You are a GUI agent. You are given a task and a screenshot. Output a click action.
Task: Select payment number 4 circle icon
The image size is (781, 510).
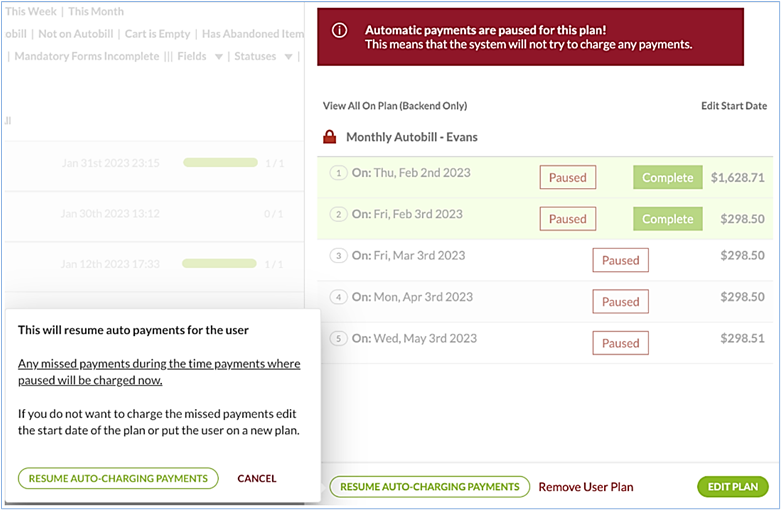pos(338,297)
